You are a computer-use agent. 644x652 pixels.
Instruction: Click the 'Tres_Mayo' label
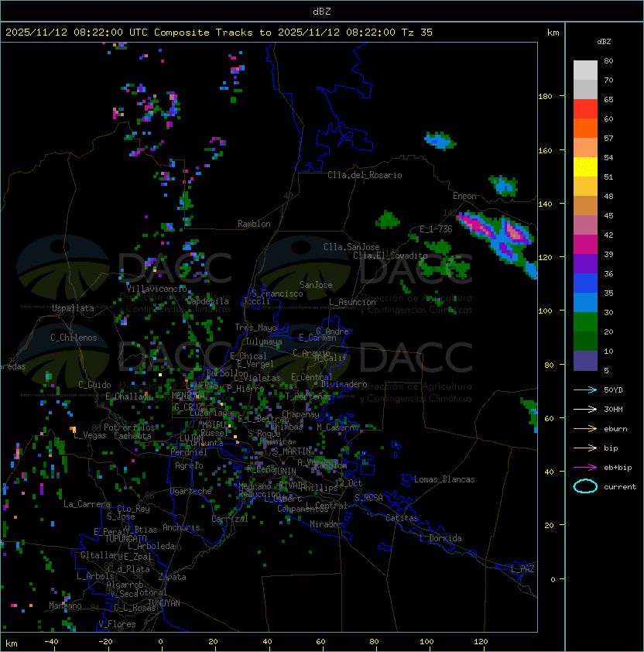[255, 328]
